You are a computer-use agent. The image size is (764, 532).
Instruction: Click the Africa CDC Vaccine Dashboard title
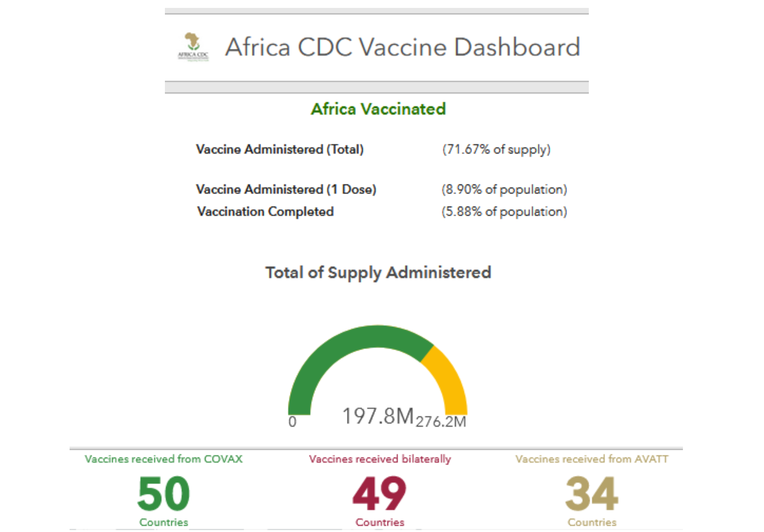click(402, 47)
